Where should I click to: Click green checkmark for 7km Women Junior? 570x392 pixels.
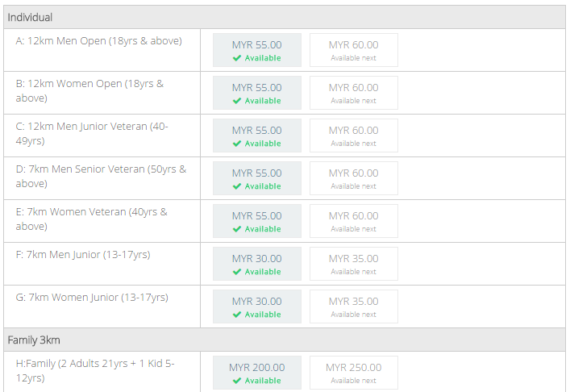237,315
